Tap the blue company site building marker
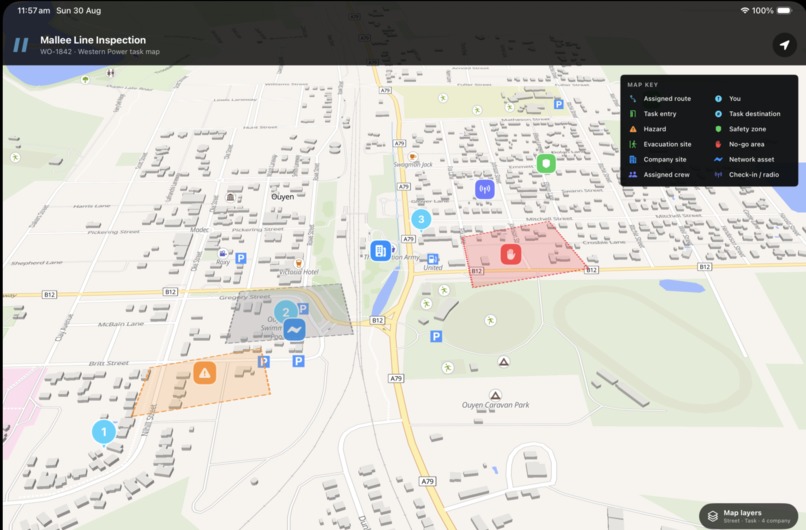The image size is (806, 530). coord(380,251)
